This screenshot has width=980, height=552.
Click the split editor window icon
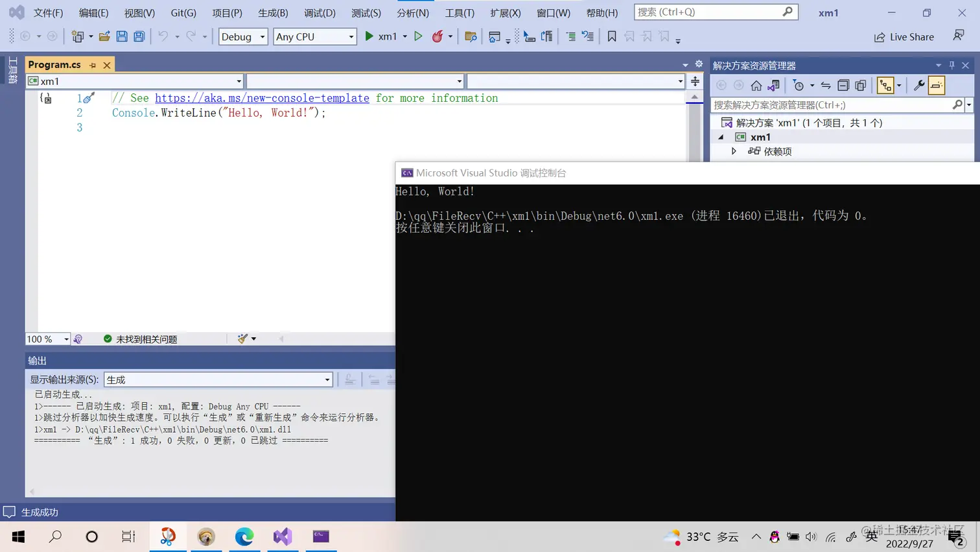pyautogui.click(x=695, y=81)
